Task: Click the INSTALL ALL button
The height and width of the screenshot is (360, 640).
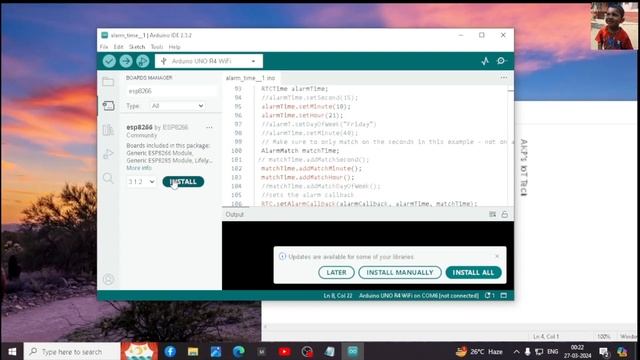Action: 473,272
